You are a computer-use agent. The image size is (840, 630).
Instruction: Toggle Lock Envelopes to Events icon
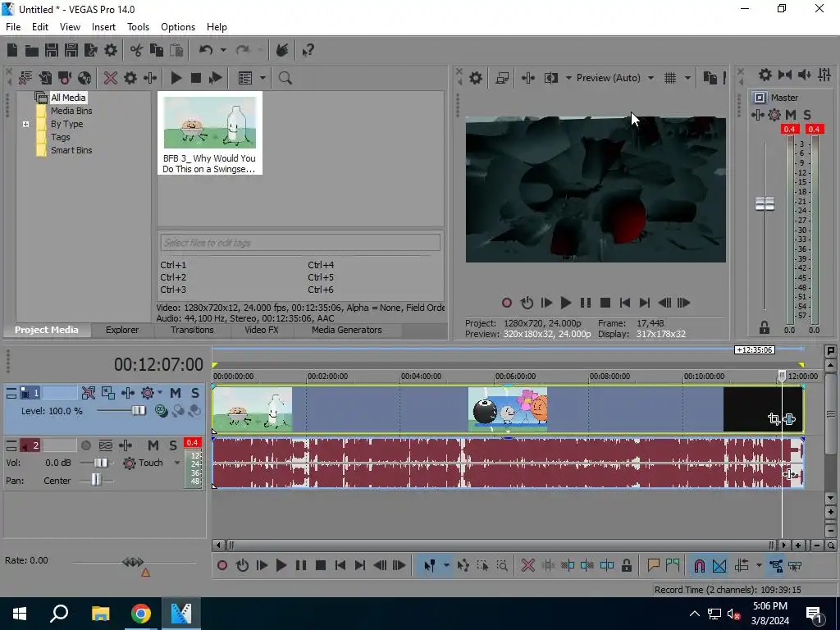point(776,566)
